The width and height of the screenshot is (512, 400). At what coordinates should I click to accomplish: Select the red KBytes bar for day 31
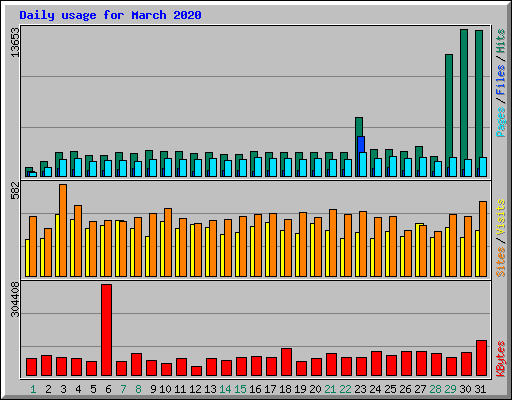click(x=481, y=358)
